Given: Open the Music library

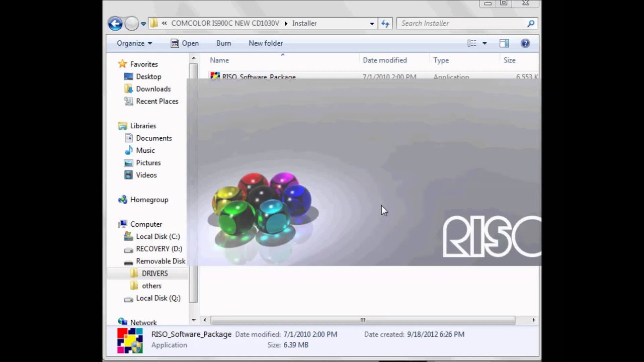Looking at the screenshot, I should tap(145, 150).
